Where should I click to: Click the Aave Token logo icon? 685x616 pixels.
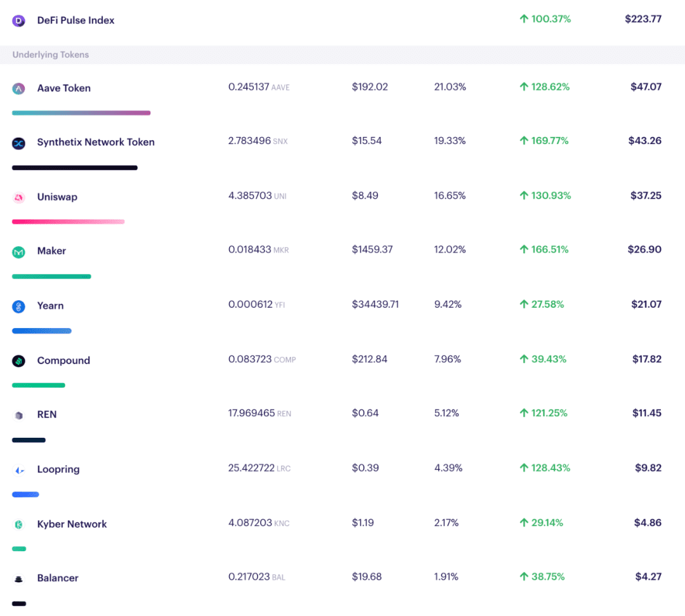[x=18, y=89]
